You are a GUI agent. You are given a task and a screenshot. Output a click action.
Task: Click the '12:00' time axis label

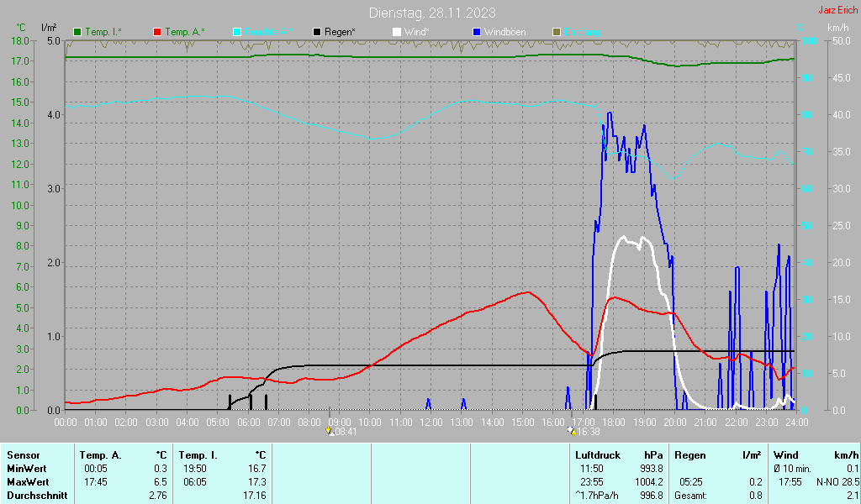431,423
